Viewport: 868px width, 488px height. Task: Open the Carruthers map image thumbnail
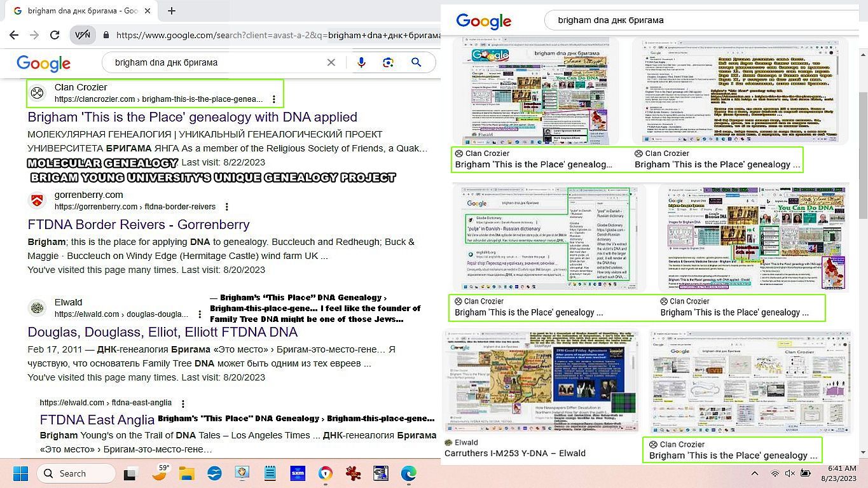(x=541, y=382)
